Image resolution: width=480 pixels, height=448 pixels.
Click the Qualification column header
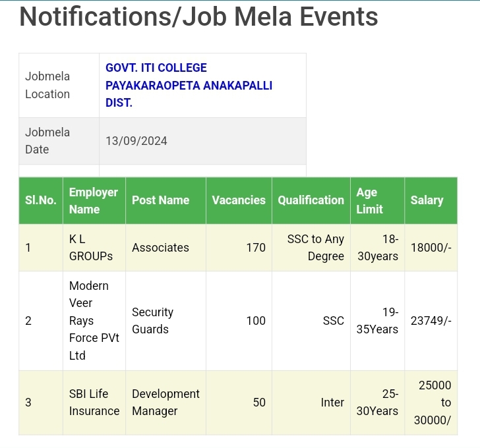pyautogui.click(x=311, y=200)
